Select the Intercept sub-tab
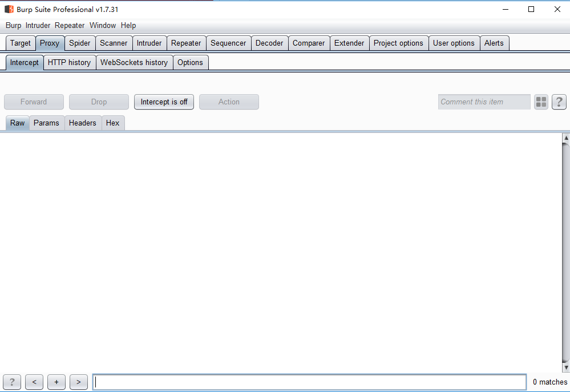The width and height of the screenshot is (570, 392). coord(25,63)
